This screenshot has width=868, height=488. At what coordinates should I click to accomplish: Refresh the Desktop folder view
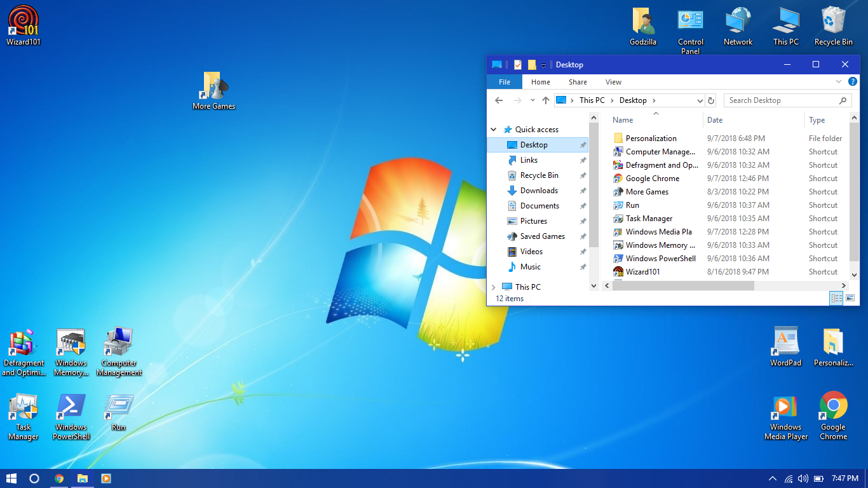click(x=711, y=100)
